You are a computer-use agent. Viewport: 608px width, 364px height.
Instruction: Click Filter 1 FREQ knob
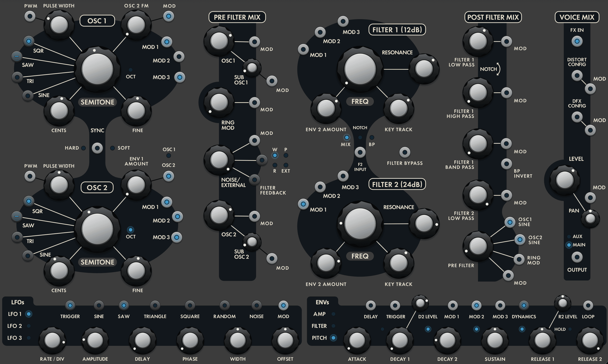click(360, 69)
